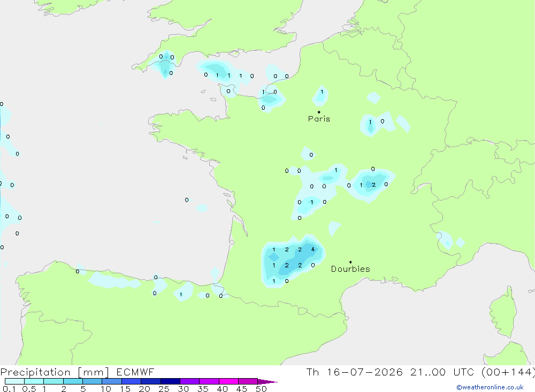This screenshot has width=535, height=392.
Task: Click the legend arrow tip above 50
Action: tap(267, 382)
